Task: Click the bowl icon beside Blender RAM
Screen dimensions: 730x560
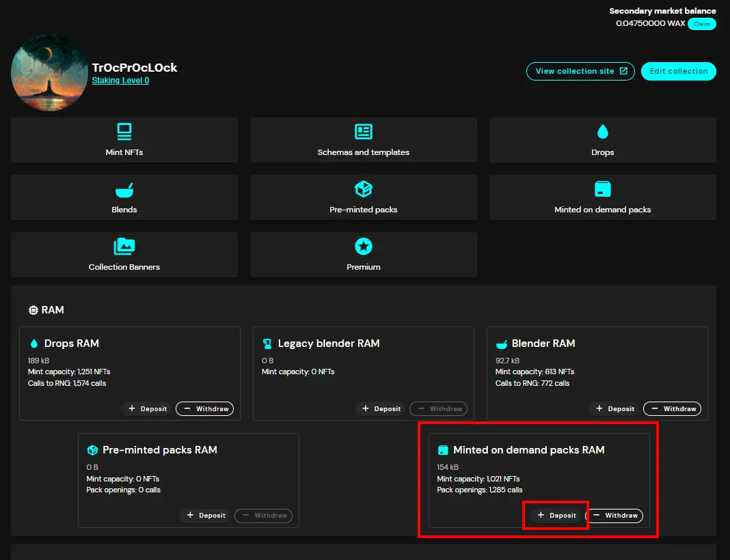Action: pyautogui.click(x=502, y=344)
